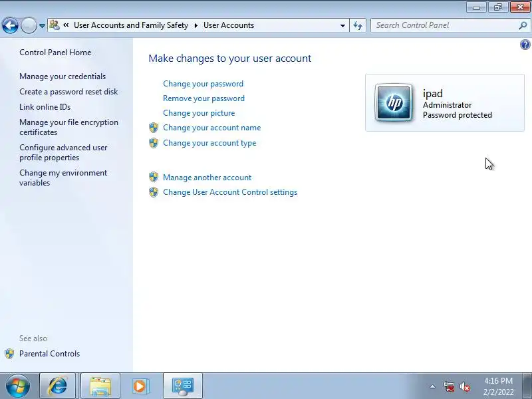Screen dimensions: 532x399
Task: Click the network status tray icon
Action: point(448,386)
